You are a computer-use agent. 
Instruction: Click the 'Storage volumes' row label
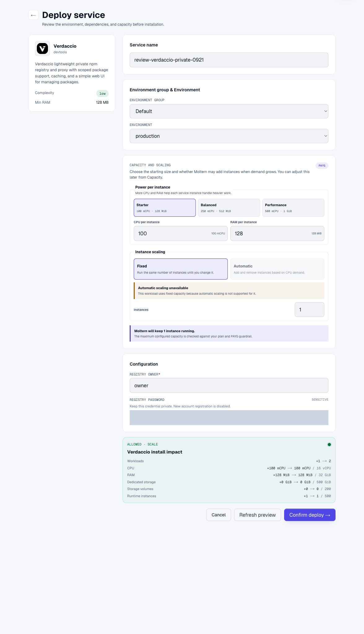click(140, 489)
